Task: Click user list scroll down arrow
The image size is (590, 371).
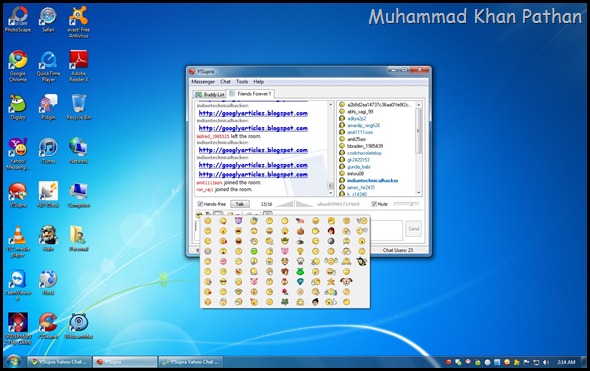Action: tap(418, 193)
